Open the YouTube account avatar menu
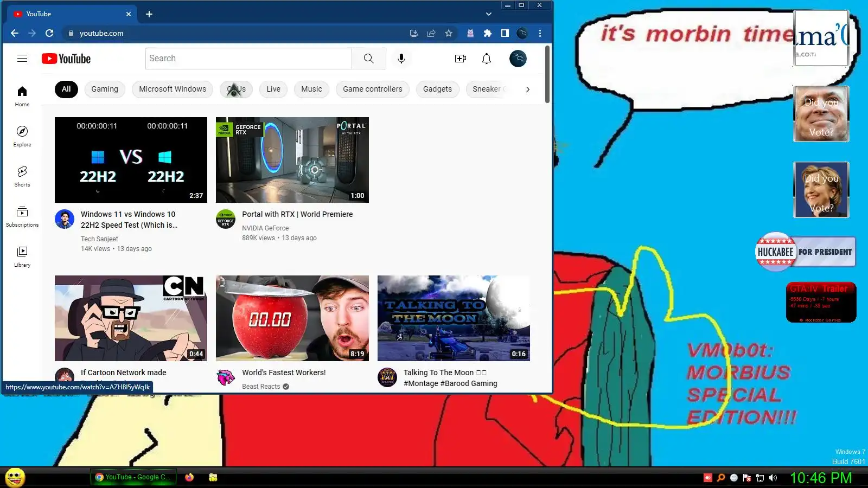868x488 pixels. [x=518, y=59]
